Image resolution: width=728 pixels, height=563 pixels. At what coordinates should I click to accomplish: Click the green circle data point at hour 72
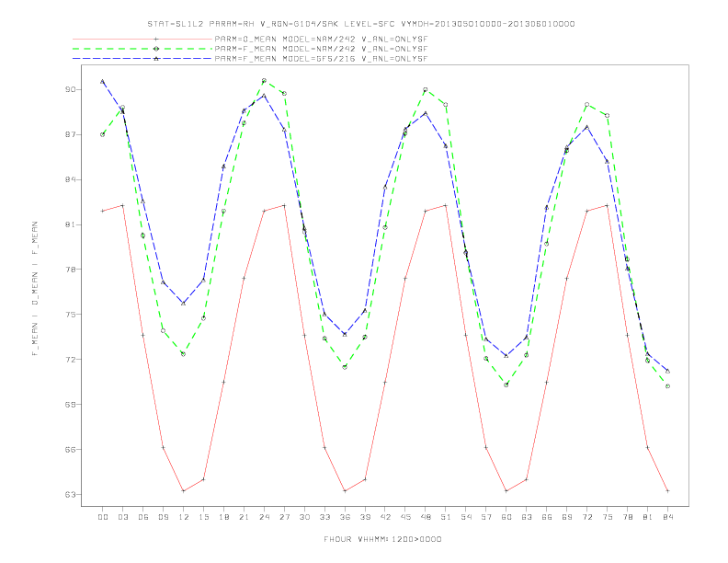586,105
